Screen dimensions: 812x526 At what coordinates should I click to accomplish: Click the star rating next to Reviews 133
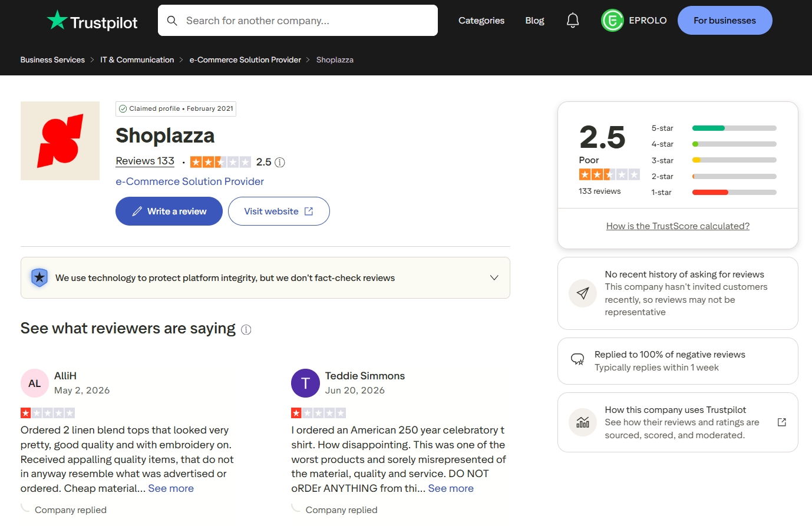pyautogui.click(x=220, y=162)
